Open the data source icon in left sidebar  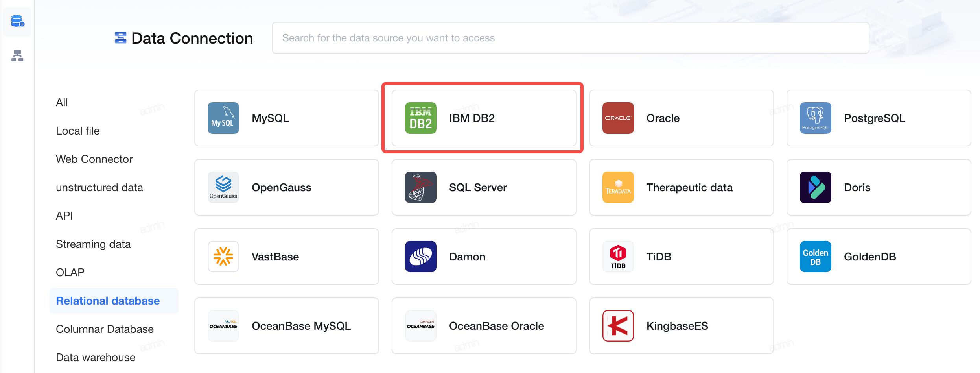click(x=17, y=21)
